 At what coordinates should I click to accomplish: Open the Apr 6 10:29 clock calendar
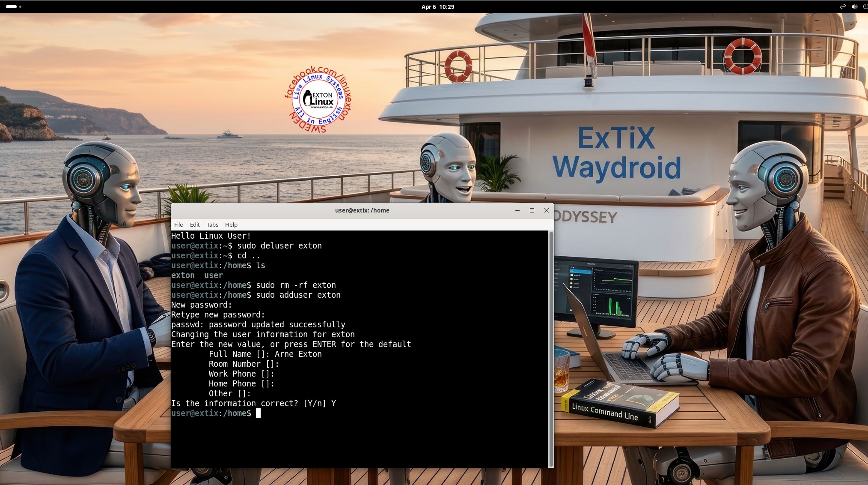click(x=437, y=6)
